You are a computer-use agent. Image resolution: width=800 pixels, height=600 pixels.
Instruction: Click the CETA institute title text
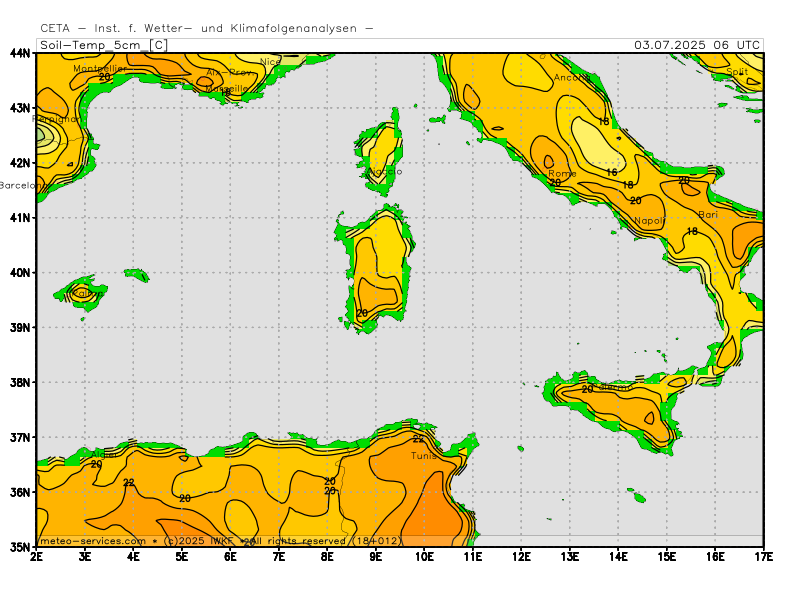click(207, 29)
